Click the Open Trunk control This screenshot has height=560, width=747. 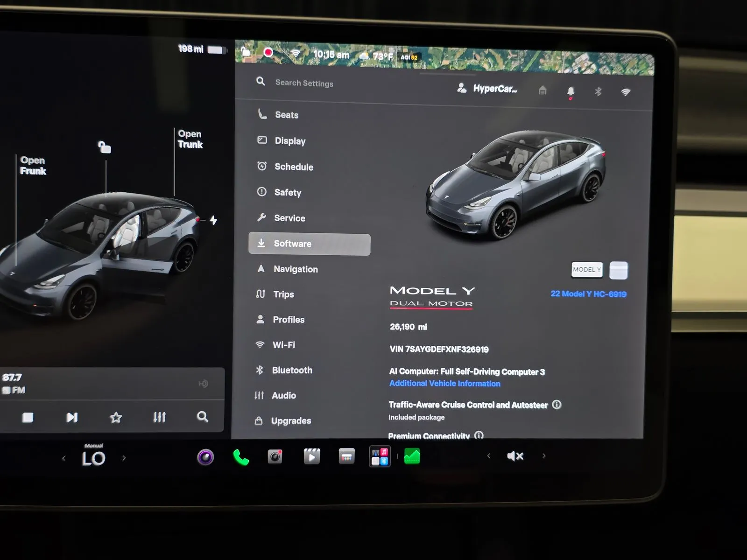point(190,139)
